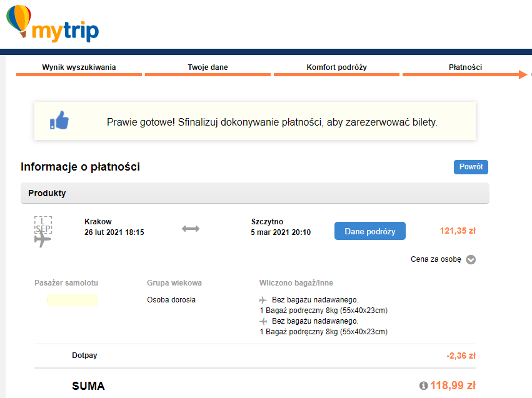The width and height of the screenshot is (532, 398).
Task: Open the Cena za osobę price breakdown
Action: [436, 259]
